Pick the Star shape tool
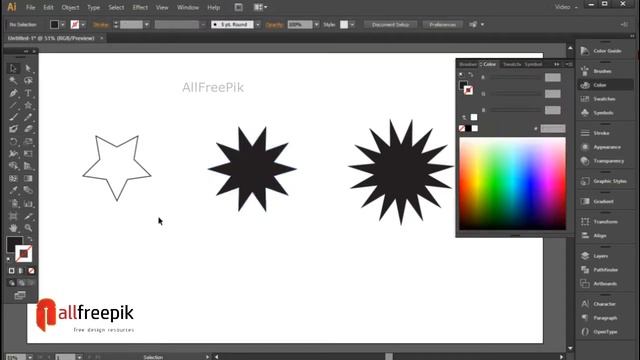 [x=28, y=105]
